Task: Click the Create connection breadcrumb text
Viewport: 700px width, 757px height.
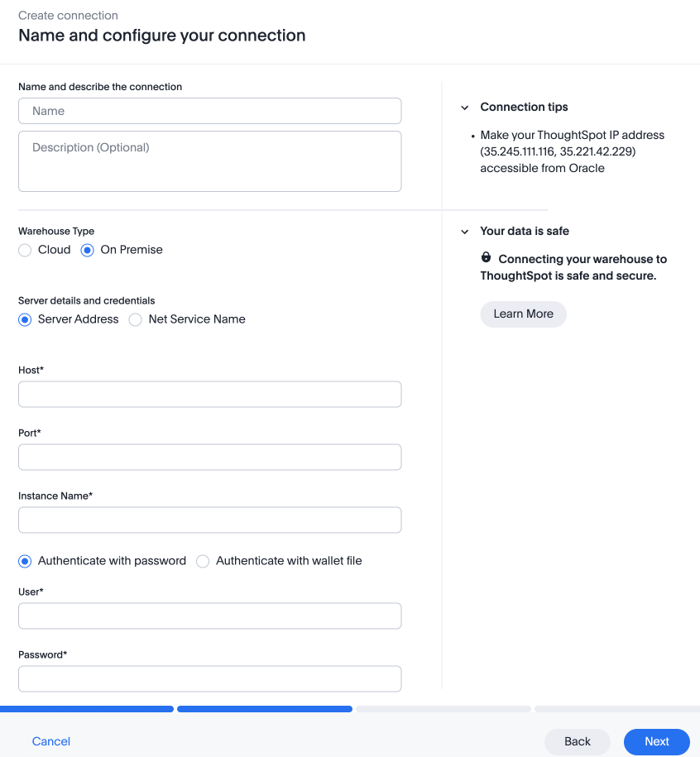Action: tap(68, 16)
